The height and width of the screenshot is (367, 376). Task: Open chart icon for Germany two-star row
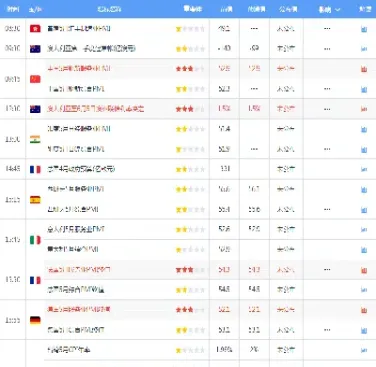[364, 331]
